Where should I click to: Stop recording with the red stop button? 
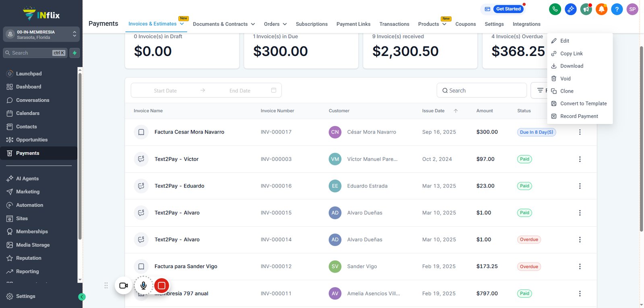(x=161, y=285)
